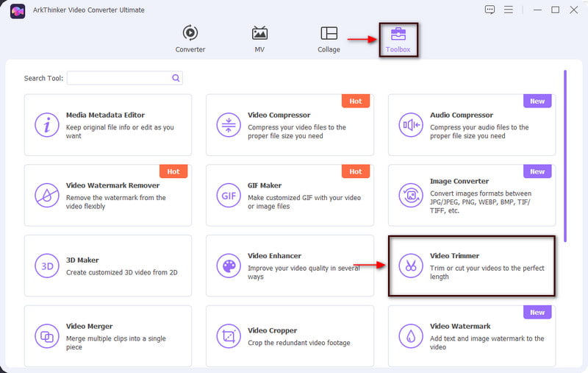Open the Video Trimmer title
588x373 pixels.
454,256
